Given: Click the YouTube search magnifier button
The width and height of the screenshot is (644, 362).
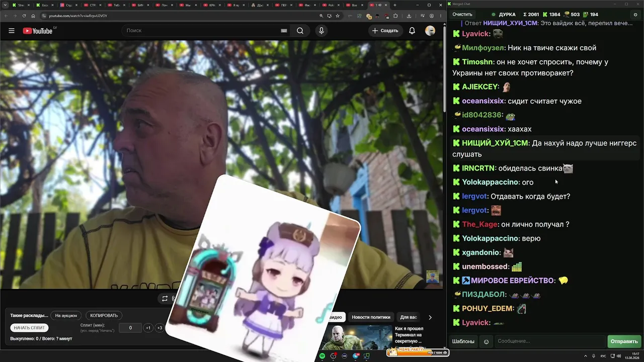Looking at the screenshot, I should tap(300, 31).
